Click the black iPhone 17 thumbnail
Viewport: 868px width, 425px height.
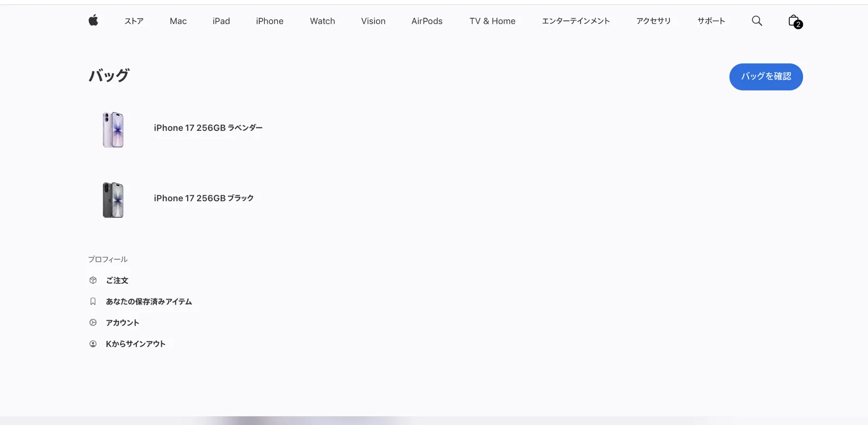coord(113,200)
